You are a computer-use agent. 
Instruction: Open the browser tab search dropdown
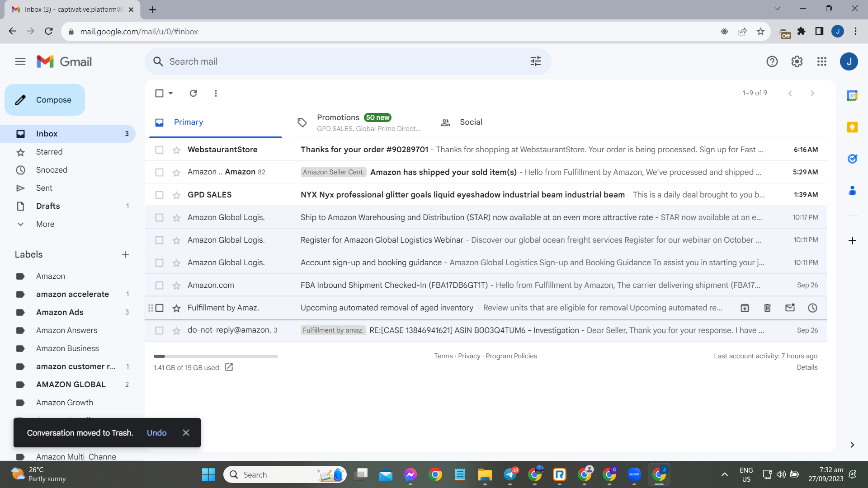click(777, 9)
